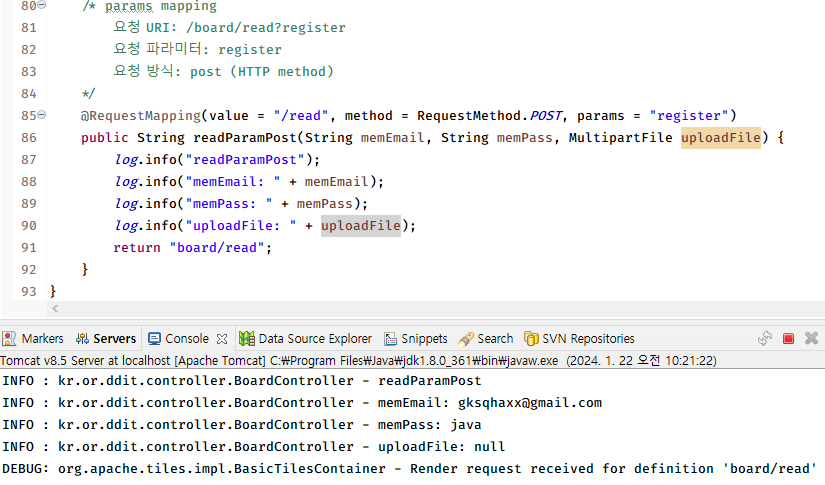Screen dimensions: 825x485
Task: Switch to the Servers tab
Action: (x=106, y=339)
